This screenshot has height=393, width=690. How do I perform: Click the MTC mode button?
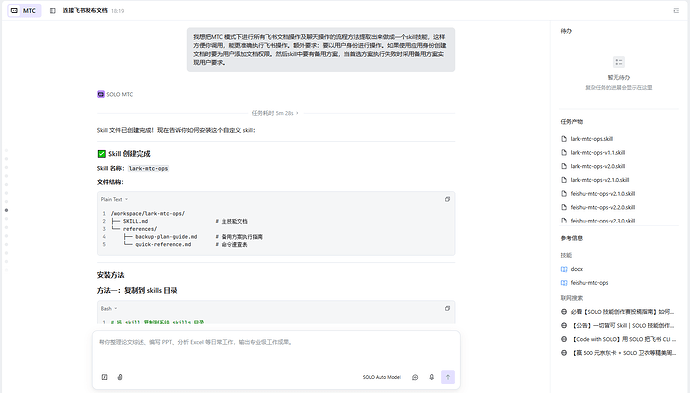click(x=24, y=11)
